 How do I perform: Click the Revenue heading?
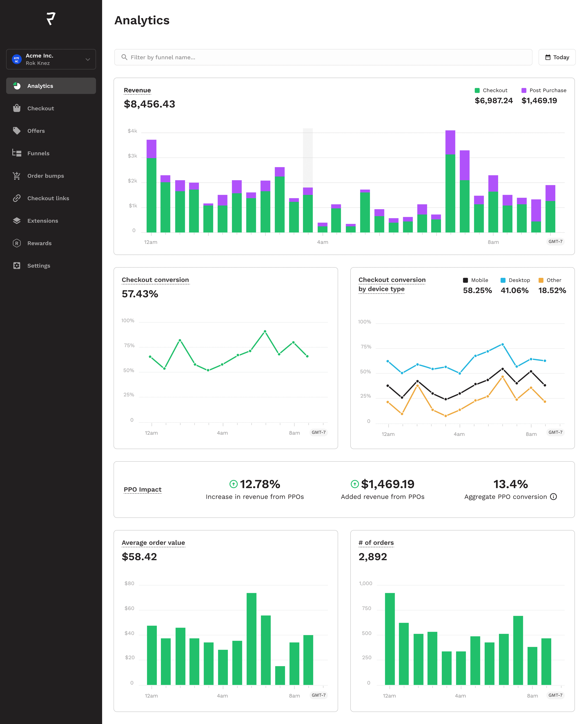(x=137, y=90)
